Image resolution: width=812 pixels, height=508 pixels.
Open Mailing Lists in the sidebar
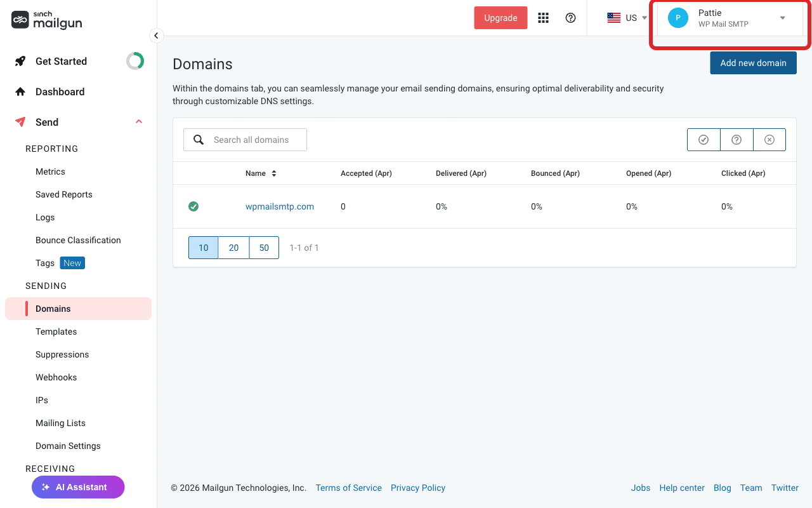pyautogui.click(x=60, y=423)
